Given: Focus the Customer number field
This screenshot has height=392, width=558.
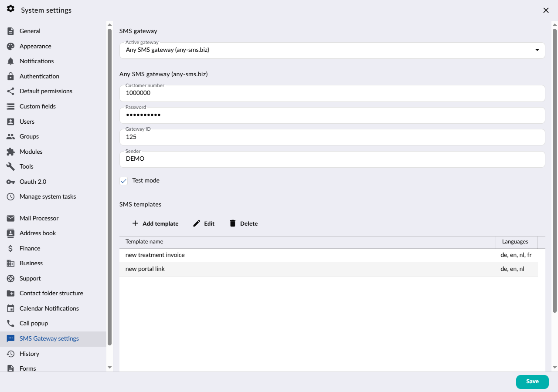Looking at the screenshot, I should coord(332,93).
